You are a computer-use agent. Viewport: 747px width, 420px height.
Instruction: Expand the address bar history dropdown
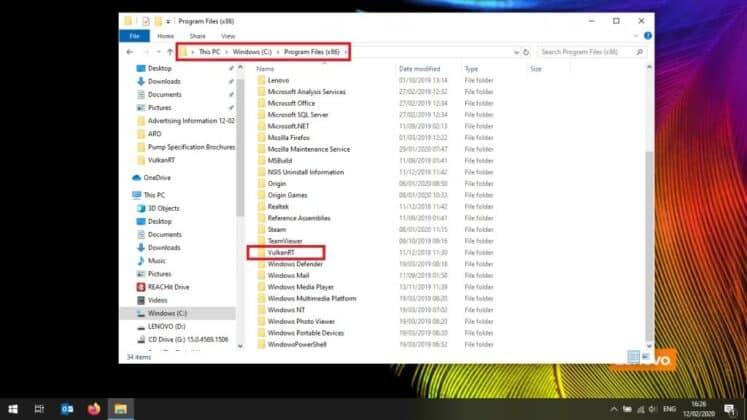click(x=515, y=52)
